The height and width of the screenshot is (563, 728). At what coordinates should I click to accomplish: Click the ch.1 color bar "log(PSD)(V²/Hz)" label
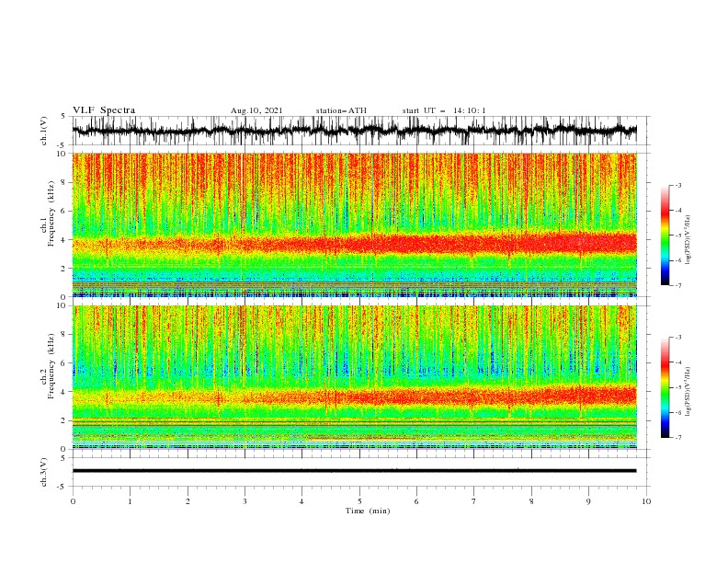688,240
